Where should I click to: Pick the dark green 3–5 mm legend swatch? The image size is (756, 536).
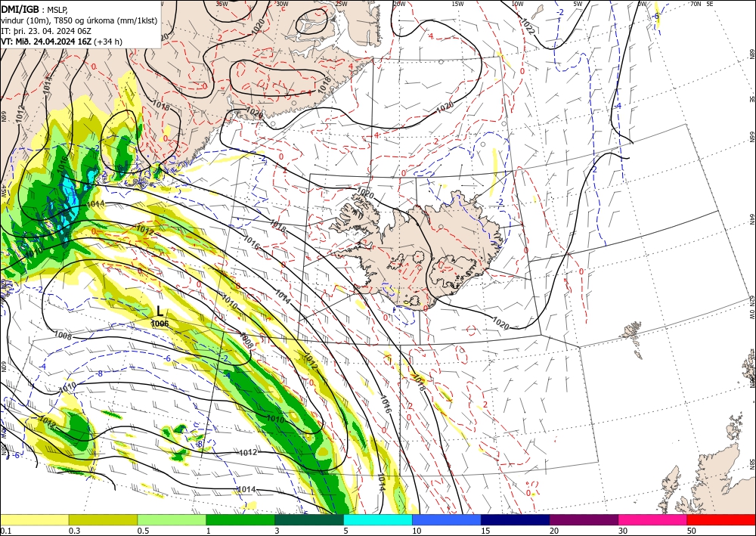pyautogui.click(x=309, y=519)
